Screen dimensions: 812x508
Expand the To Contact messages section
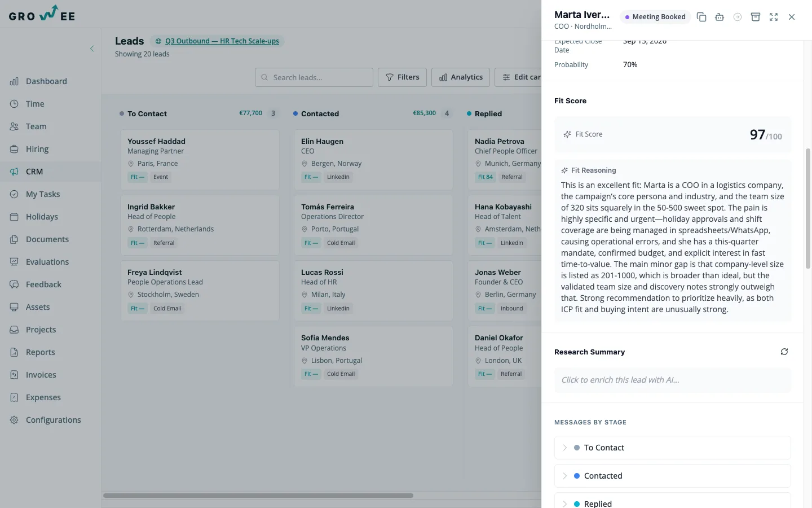(672, 448)
